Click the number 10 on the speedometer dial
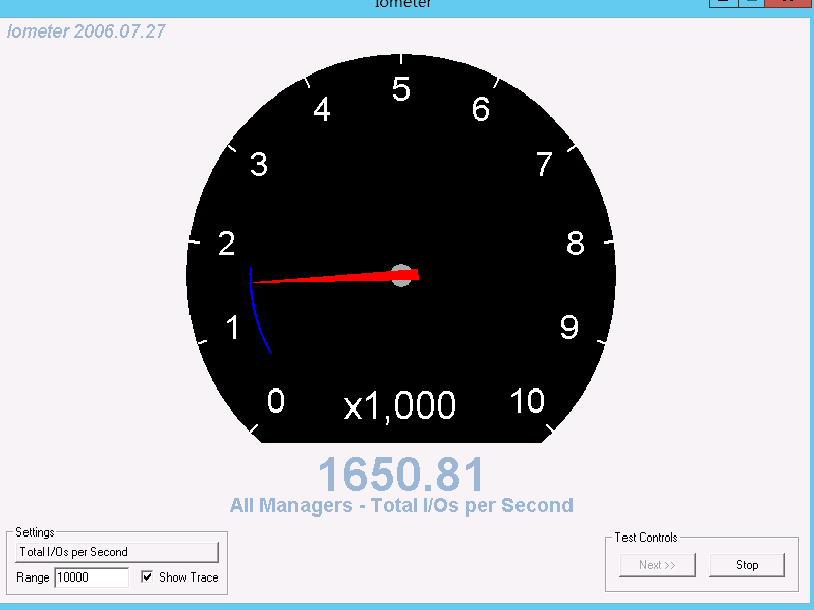The width and height of the screenshot is (814, 610). pos(527,400)
